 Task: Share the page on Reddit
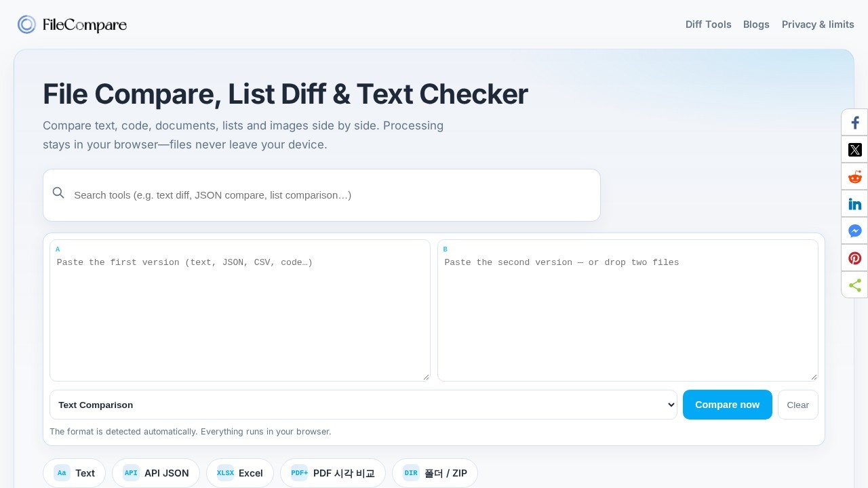[x=854, y=177]
